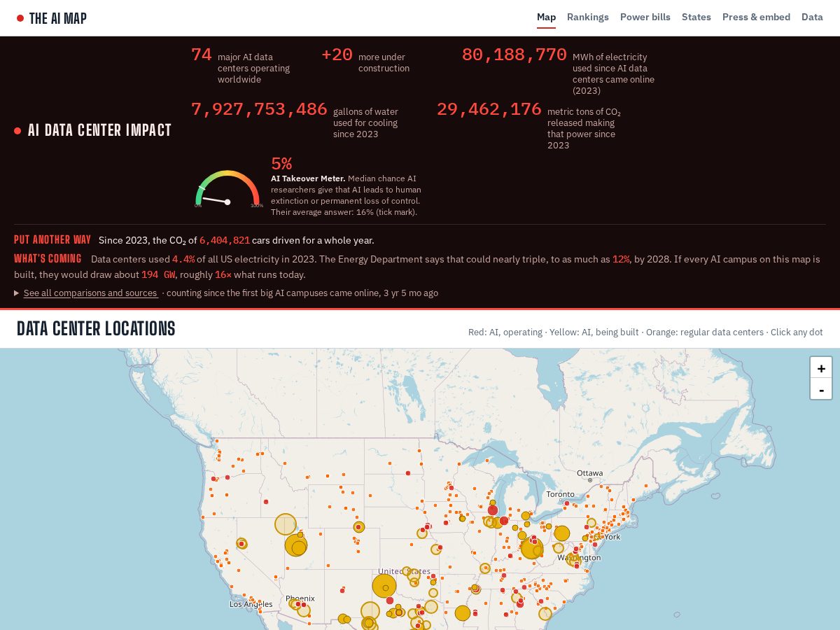Click the 29,462,176 metric tons counter
840x630 pixels.
point(489,109)
